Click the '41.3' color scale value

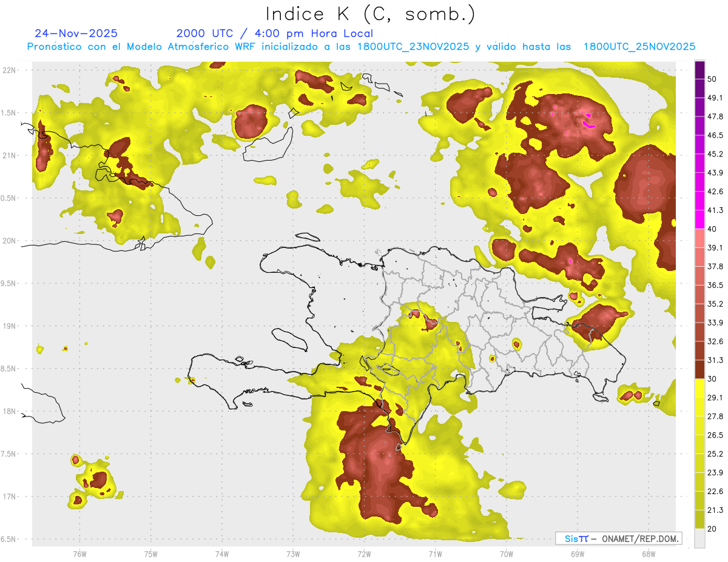point(715,210)
